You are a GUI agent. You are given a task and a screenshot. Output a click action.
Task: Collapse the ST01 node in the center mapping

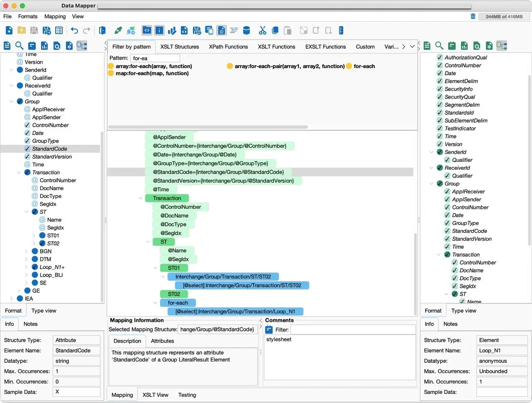point(155,268)
